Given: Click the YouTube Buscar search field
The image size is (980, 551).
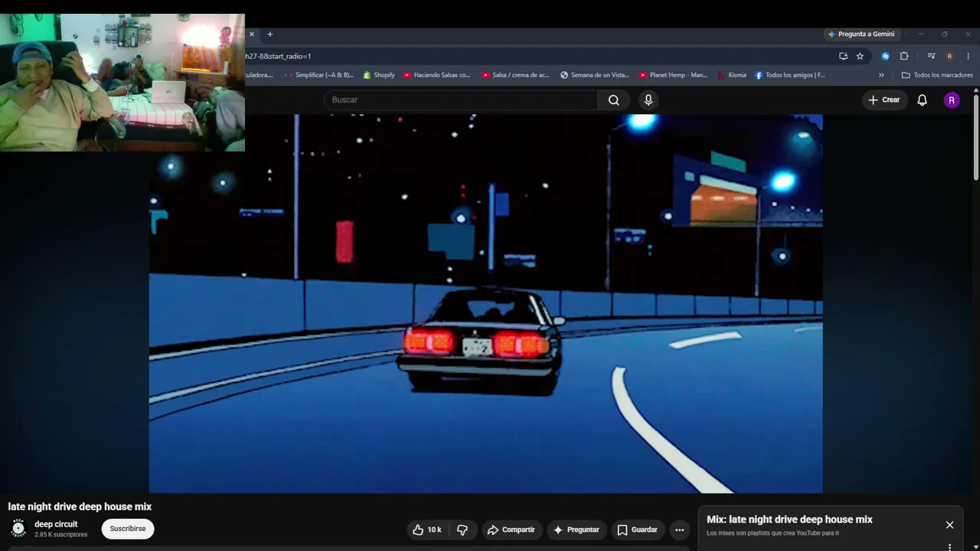Looking at the screenshot, I should click(461, 99).
